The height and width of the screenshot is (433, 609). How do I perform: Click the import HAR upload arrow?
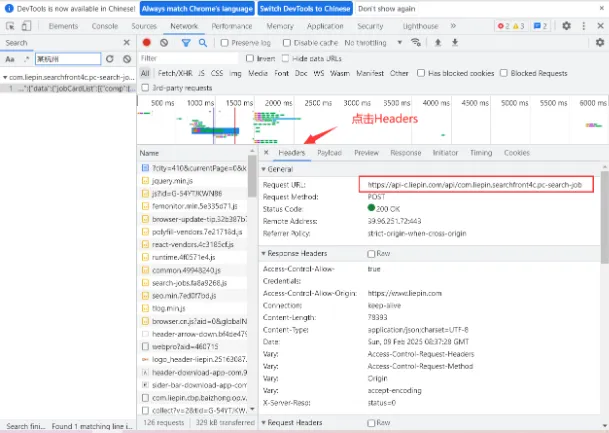tap(438, 42)
